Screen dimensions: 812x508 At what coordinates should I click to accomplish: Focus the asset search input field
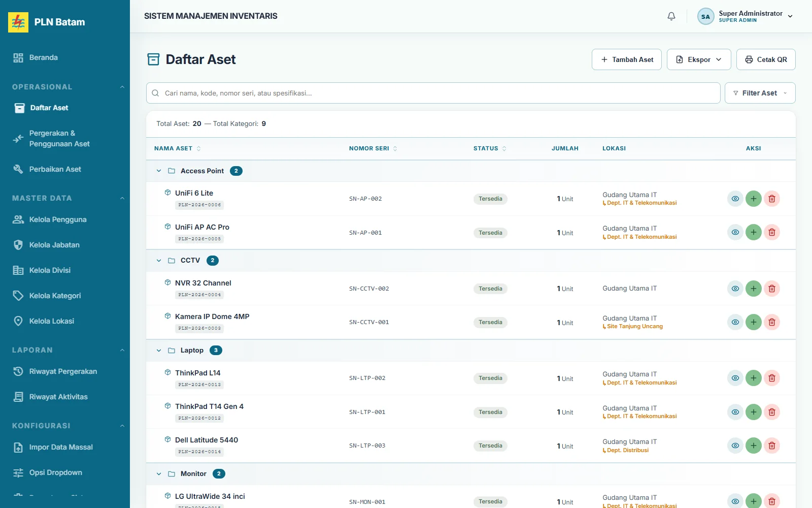[433, 93]
